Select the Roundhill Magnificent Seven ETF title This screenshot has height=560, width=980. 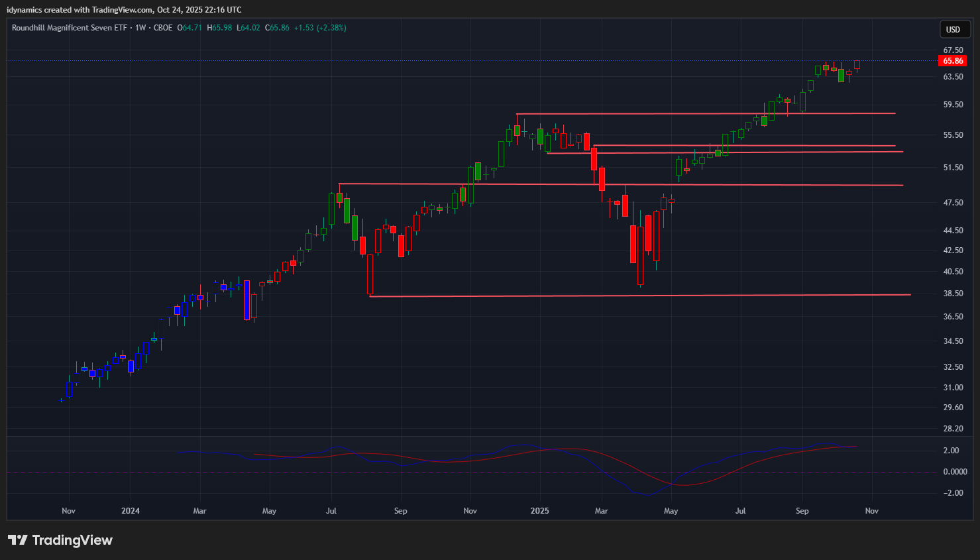click(x=69, y=28)
